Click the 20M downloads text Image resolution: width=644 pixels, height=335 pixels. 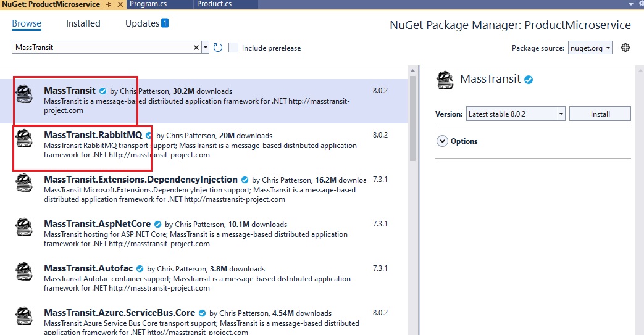click(x=246, y=136)
